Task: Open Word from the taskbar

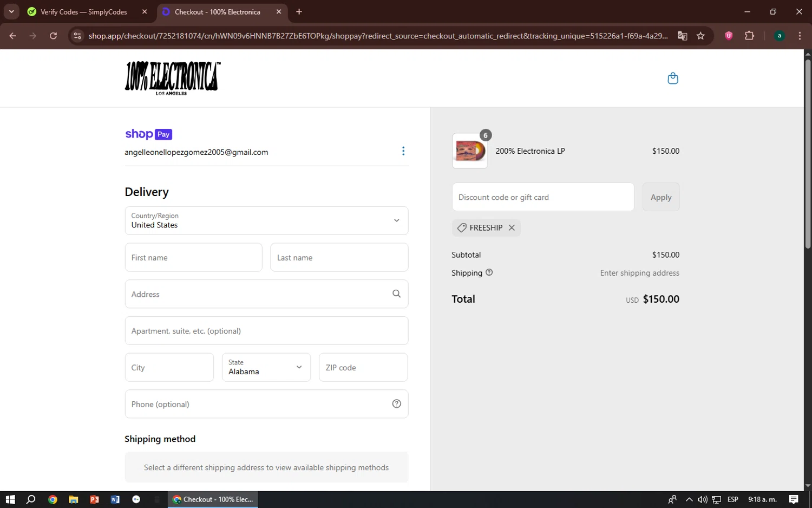Action: (115, 499)
